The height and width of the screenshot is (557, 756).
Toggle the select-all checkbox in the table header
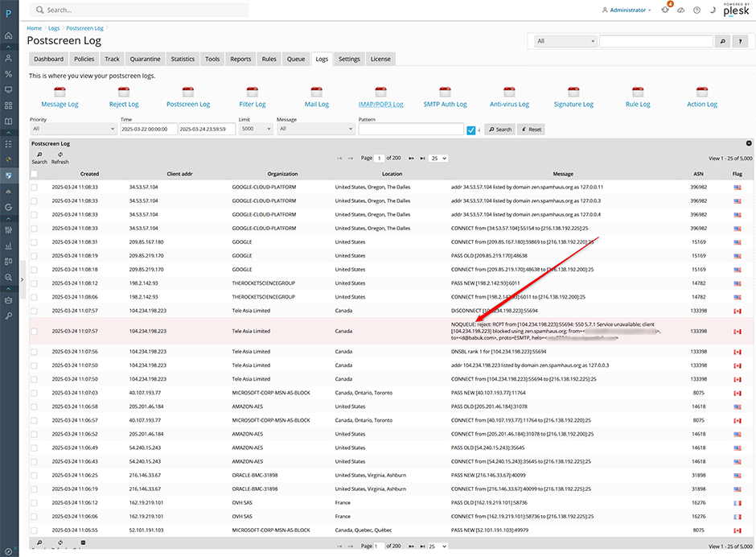pyautogui.click(x=34, y=174)
